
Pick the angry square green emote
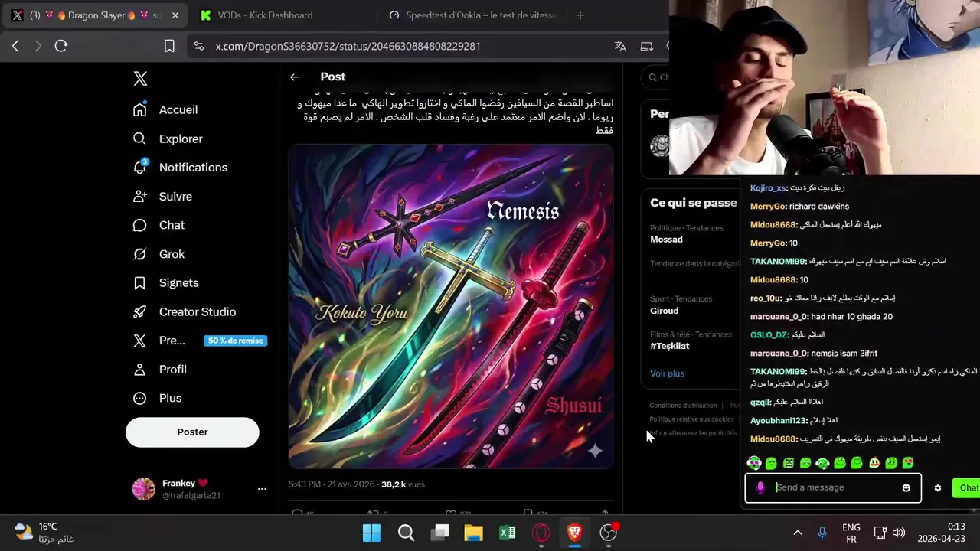[788, 463]
